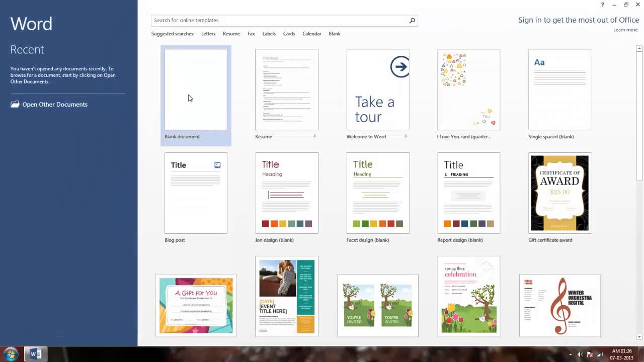Viewport: 644px width, 362px height.
Task: Open the You're Invited cards template
Action: (378, 306)
